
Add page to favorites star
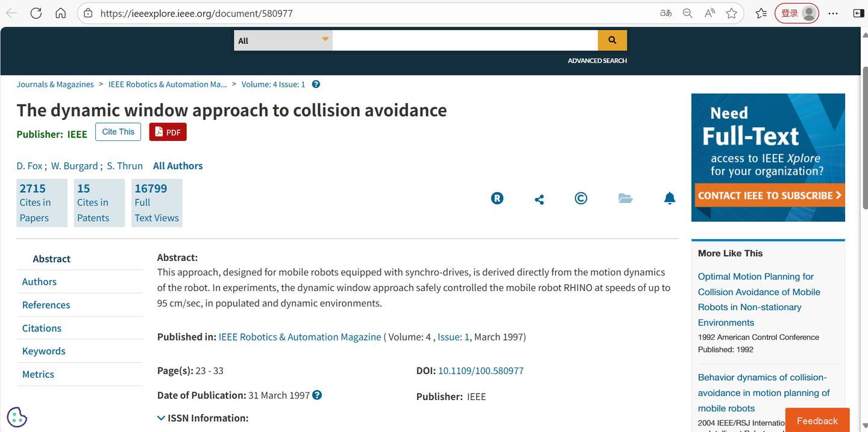pos(732,13)
